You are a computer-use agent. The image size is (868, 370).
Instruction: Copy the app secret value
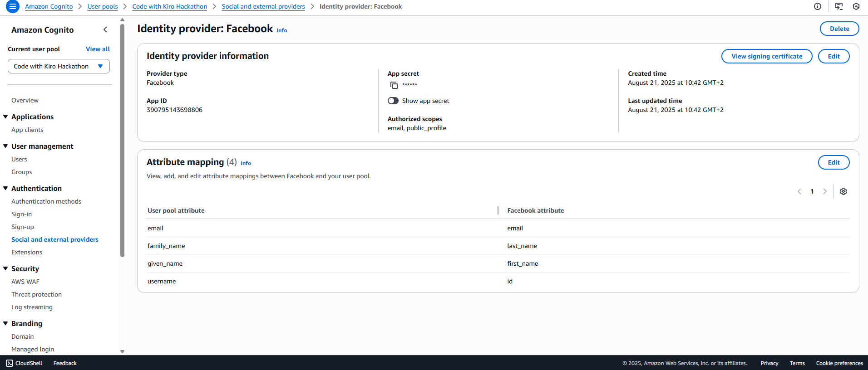tap(394, 85)
